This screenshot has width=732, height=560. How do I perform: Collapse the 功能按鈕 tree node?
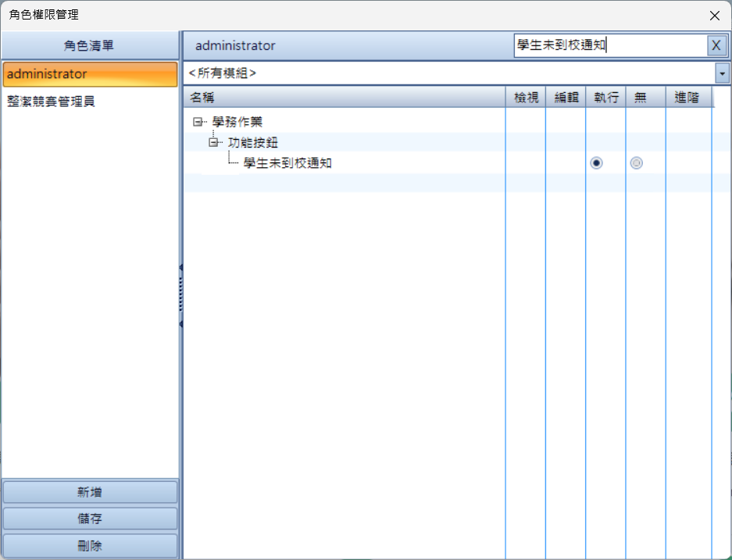(213, 143)
